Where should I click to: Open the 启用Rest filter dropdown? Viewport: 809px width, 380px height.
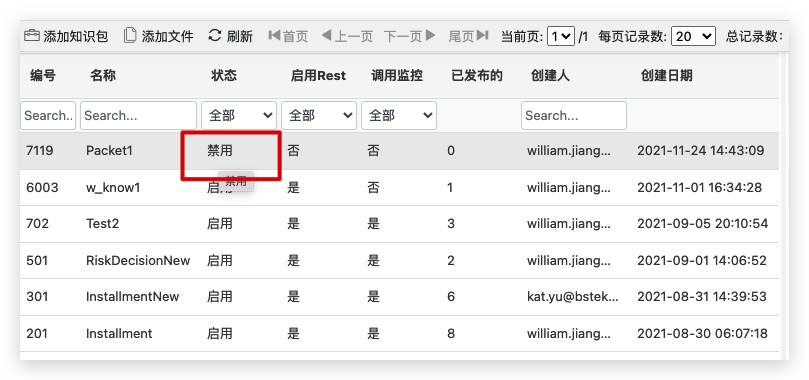pyautogui.click(x=319, y=115)
